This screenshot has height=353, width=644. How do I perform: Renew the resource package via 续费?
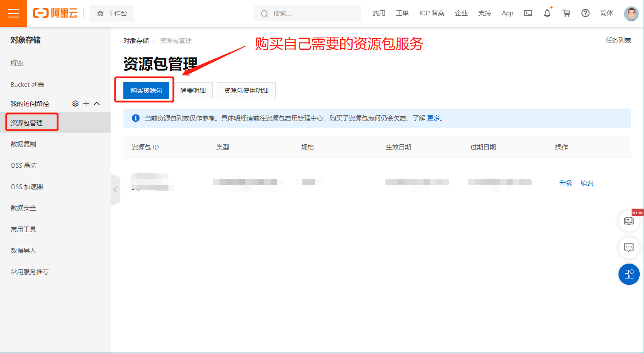(587, 183)
